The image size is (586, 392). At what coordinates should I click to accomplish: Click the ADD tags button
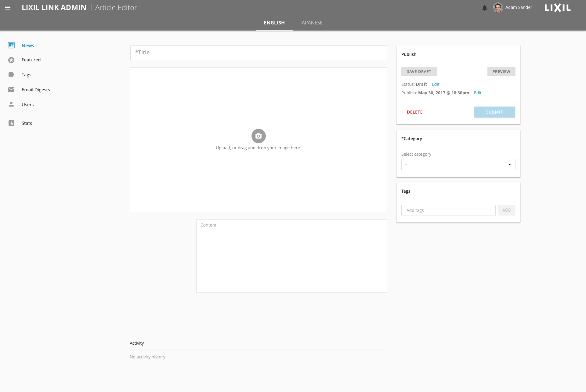[507, 210]
